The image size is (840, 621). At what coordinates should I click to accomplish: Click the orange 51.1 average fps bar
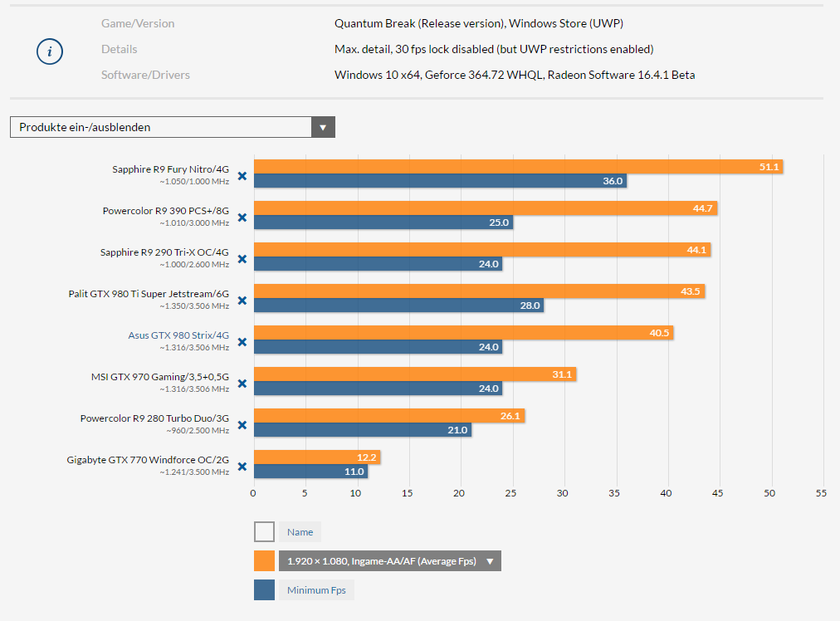(519, 167)
